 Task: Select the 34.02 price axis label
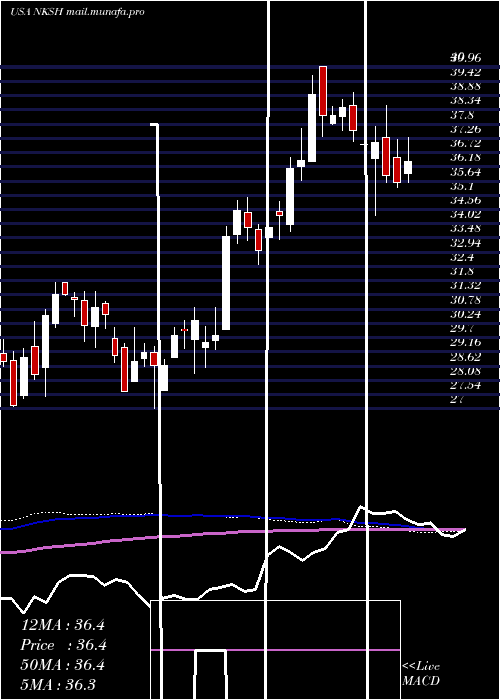[x=465, y=215]
